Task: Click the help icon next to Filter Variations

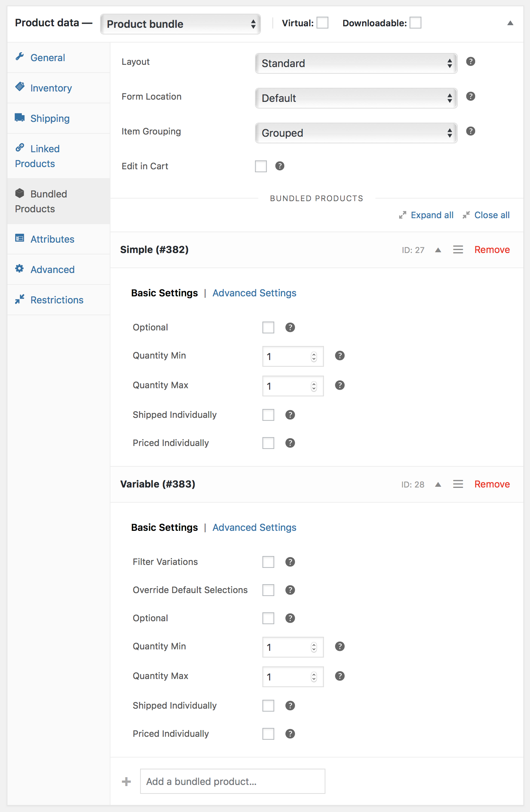Action: point(290,562)
